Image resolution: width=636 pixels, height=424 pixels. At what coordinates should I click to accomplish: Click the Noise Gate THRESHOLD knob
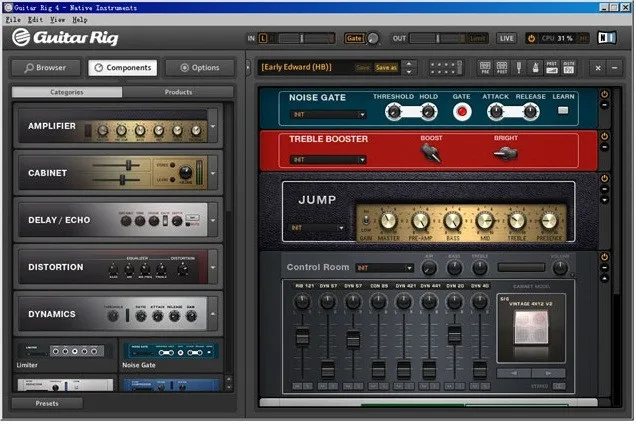tap(393, 112)
